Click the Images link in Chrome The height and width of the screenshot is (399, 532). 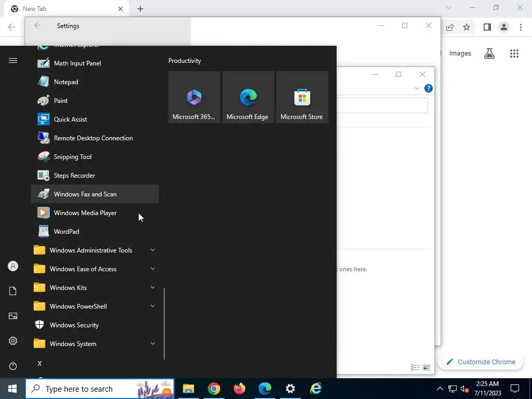pos(460,54)
